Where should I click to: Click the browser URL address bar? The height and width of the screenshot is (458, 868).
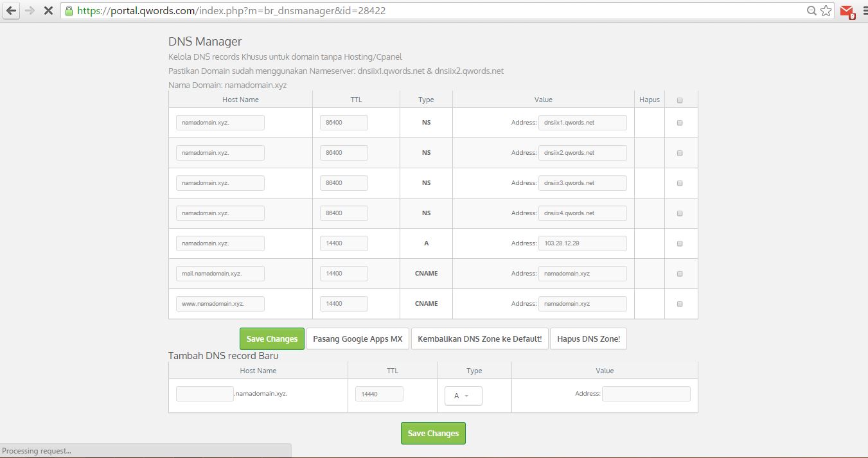coord(437,11)
